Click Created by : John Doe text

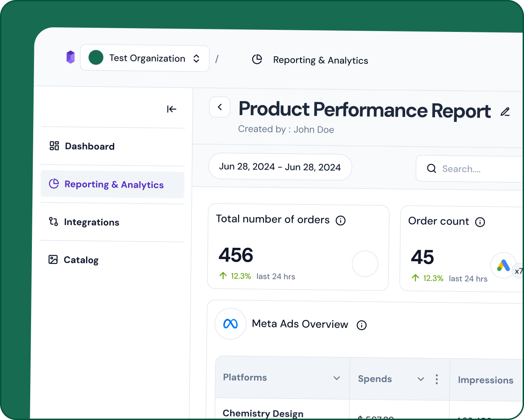point(286,129)
